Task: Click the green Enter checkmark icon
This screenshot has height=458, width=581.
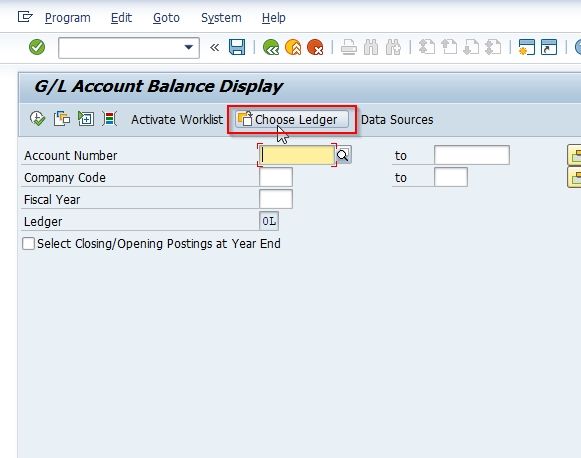Action: pyautogui.click(x=37, y=47)
